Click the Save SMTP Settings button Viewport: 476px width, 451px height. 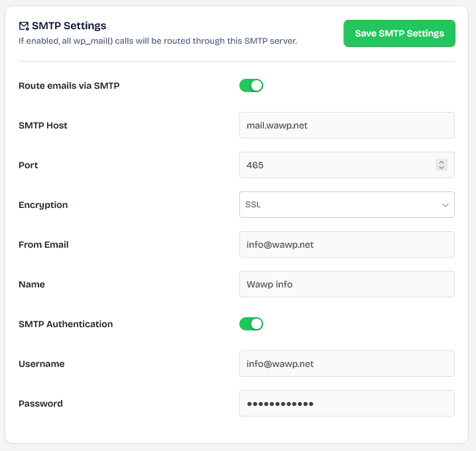click(x=399, y=33)
